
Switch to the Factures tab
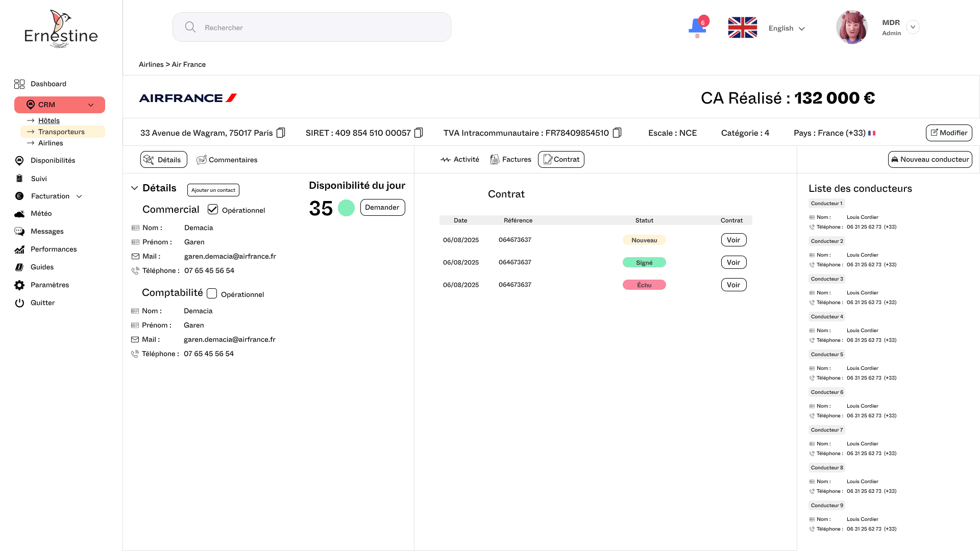click(511, 159)
